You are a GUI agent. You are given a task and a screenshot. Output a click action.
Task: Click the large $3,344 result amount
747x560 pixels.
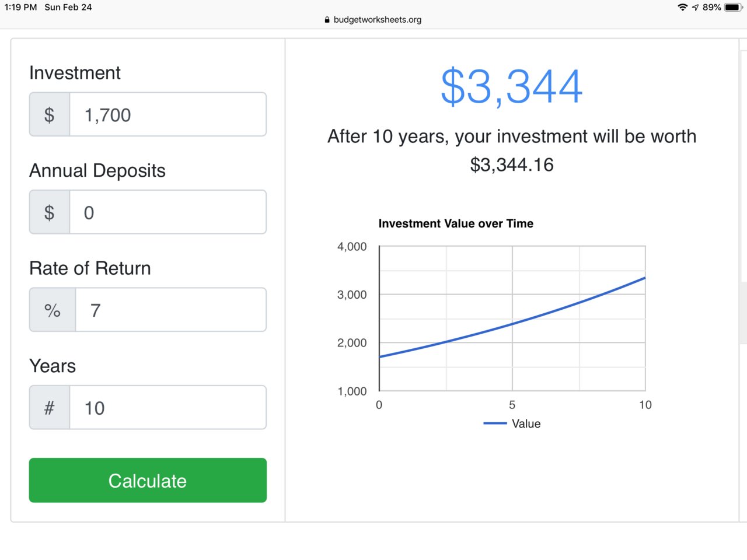pos(512,87)
